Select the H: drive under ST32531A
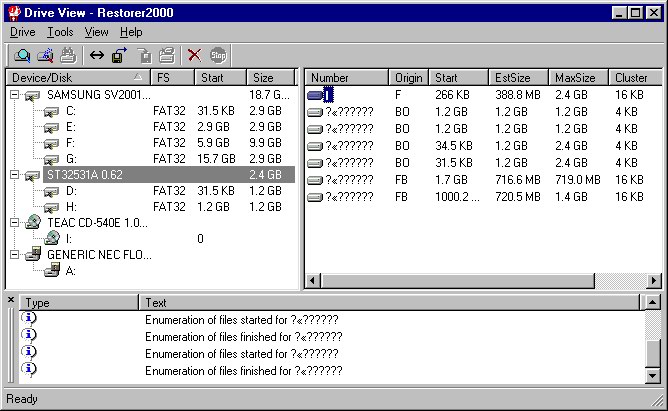The height and width of the screenshot is (411, 668). click(x=71, y=207)
